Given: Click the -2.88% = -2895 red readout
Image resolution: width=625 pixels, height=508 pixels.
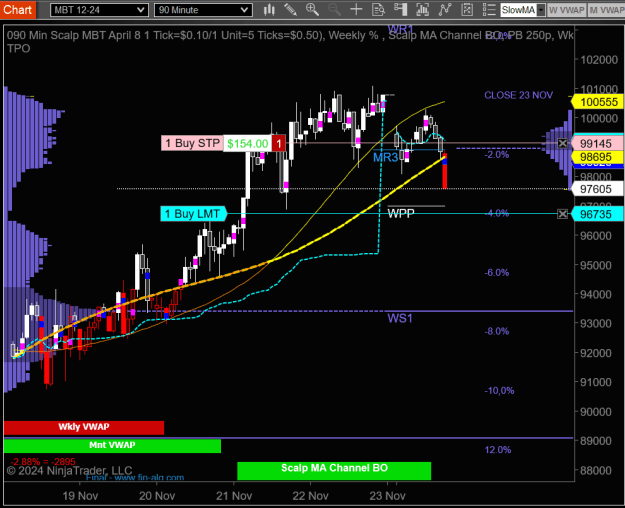Looking at the screenshot, I should click(43, 462).
